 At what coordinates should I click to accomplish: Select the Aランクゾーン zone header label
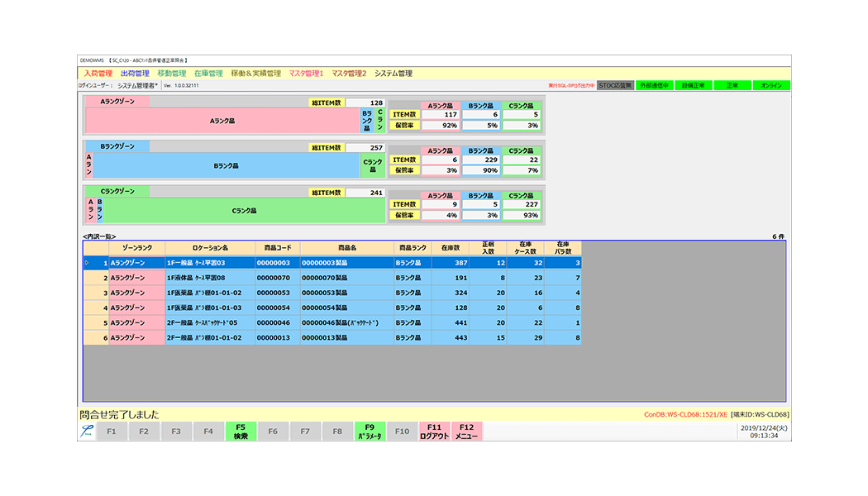(x=117, y=102)
